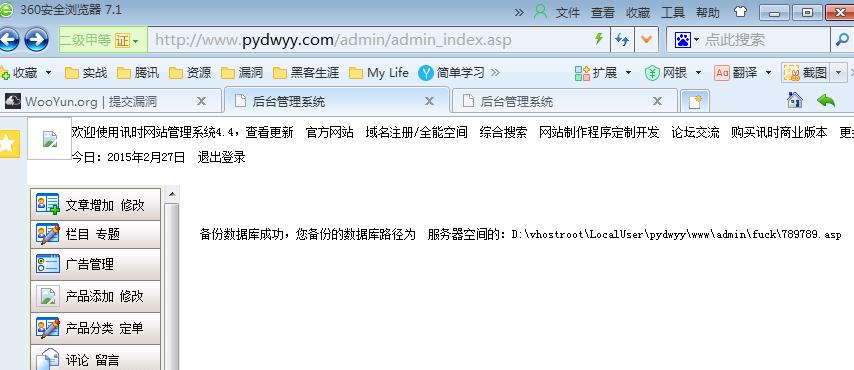
Task: Open the 资源 bookmark folder
Action: (x=190, y=72)
